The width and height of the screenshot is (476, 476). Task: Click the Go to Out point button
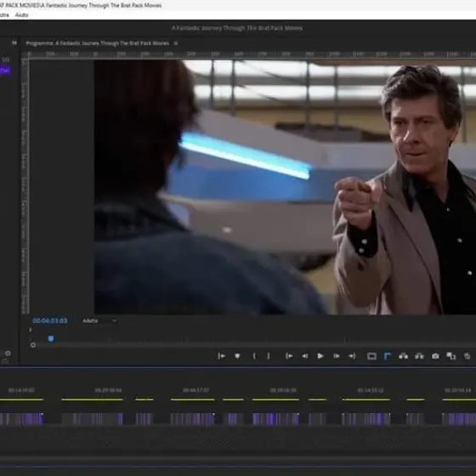tap(352, 356)
